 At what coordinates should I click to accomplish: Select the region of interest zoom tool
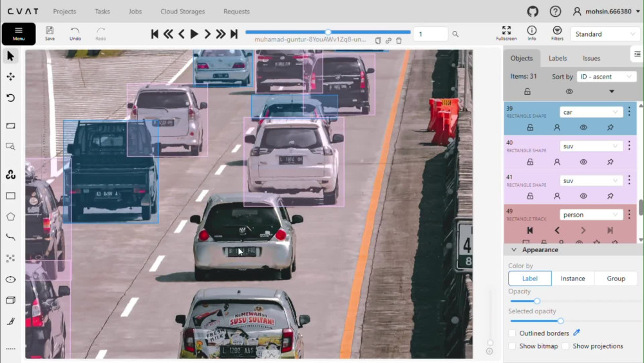[11, 146]
